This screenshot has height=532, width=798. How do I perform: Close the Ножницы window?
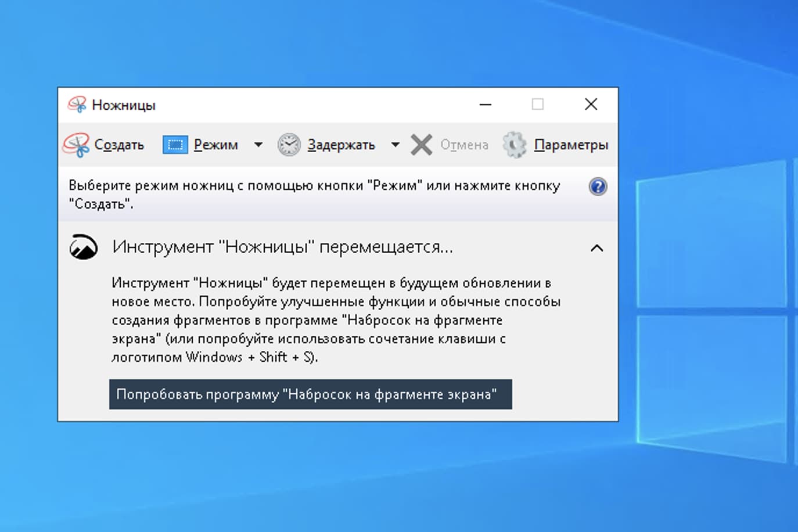click(x=591, y=105)
